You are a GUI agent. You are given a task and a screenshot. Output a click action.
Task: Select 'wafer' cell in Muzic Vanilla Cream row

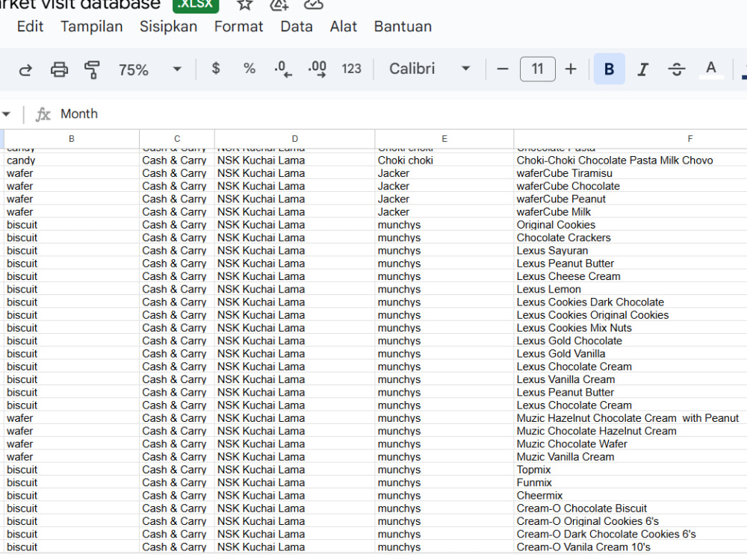pyautogui.click(x=72, y=457)
